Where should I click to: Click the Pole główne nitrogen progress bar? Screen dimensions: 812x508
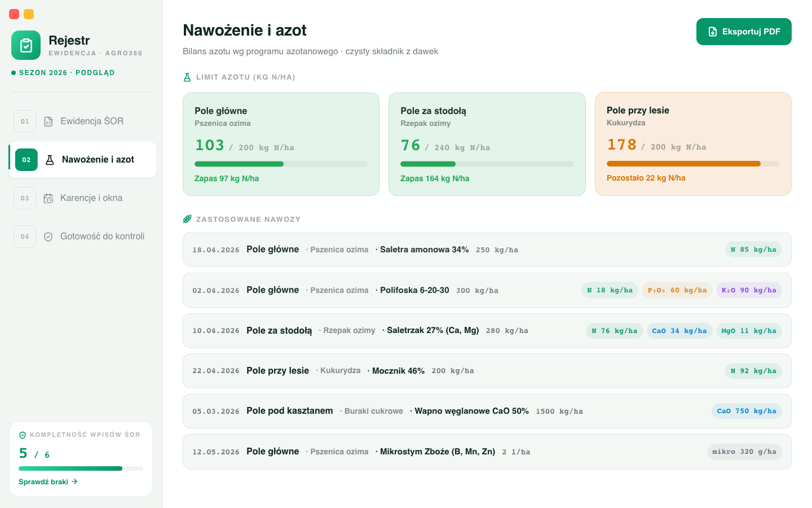[281, 164]
